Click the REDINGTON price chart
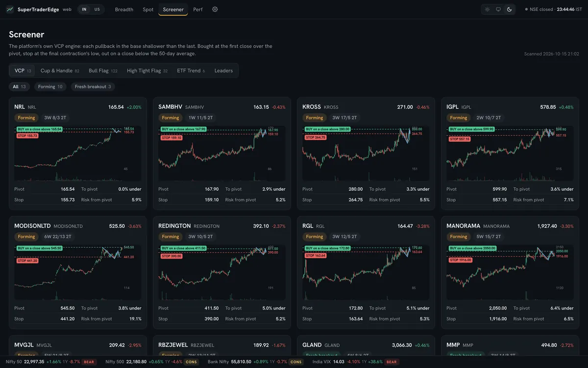 (x=222, y=272)
